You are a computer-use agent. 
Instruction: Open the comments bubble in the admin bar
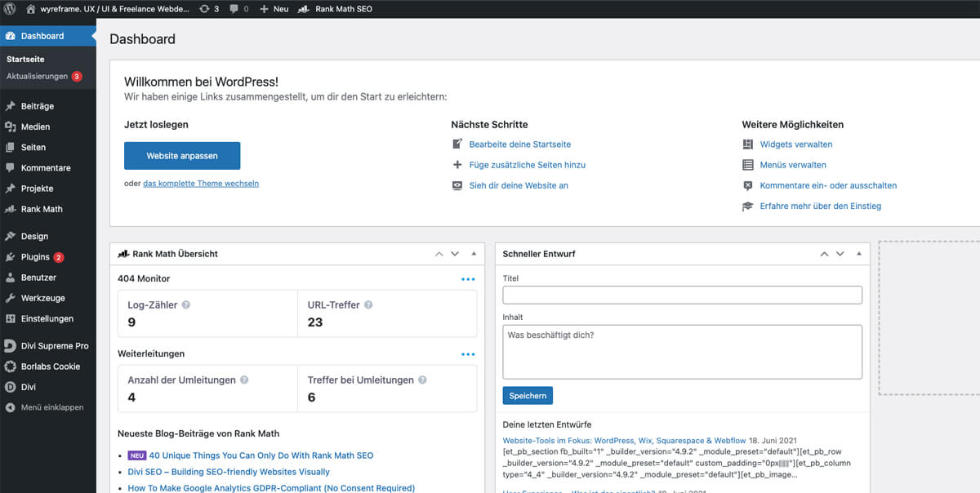pyautogui.click(x=234, y=9)
